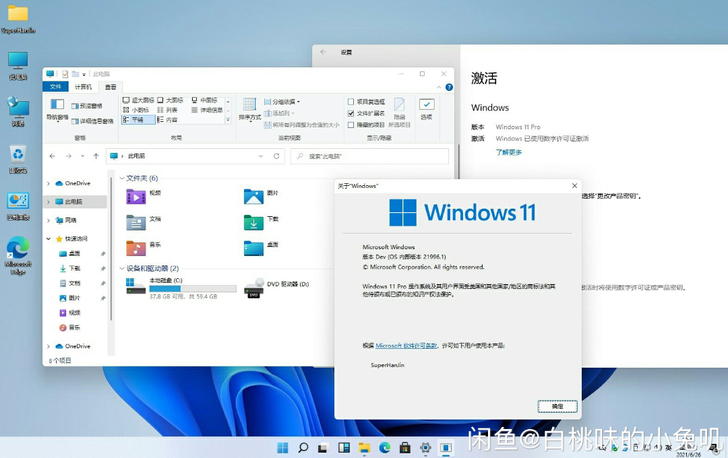Viewport: 728px width, 458px height.
Task: Click 确定 in the About Windows dialog
Action: tap(558, 406)
